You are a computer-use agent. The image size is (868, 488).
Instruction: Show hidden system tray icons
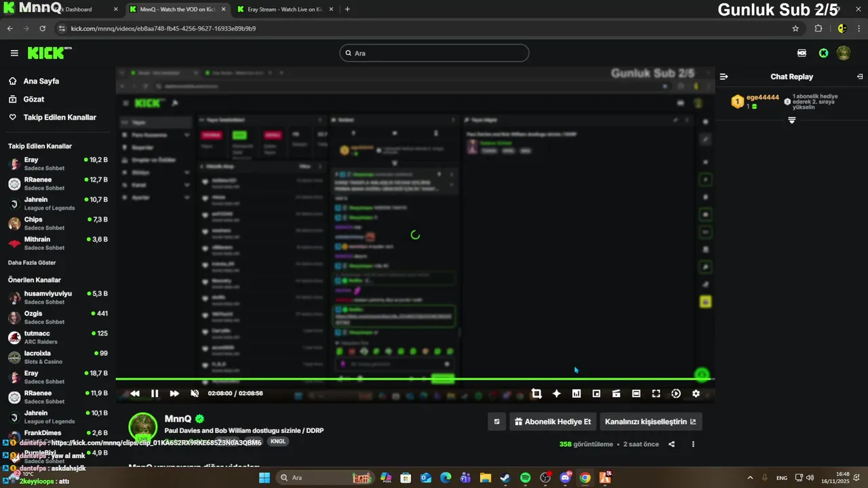(750, 478)
